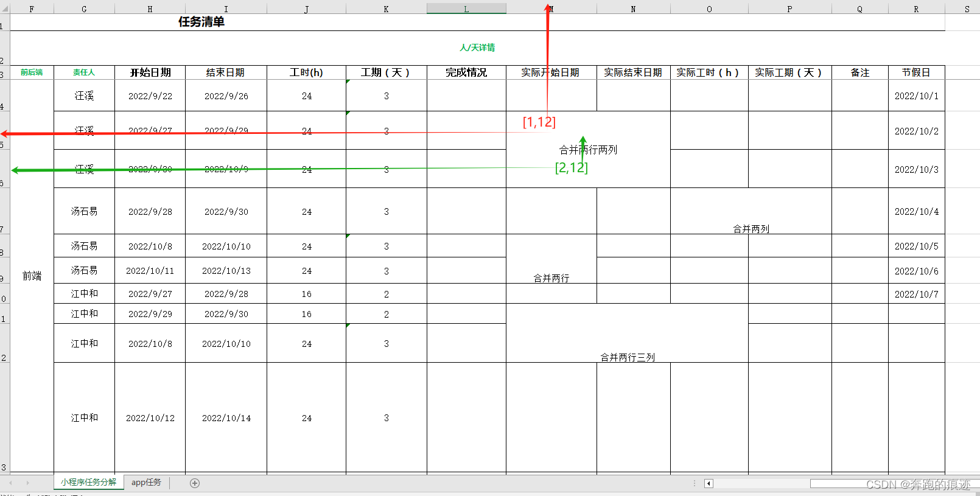The height and width of the screenshot is (496, 980).
Task: Select the 开始日期 header cell
Action: coord(150,72)
